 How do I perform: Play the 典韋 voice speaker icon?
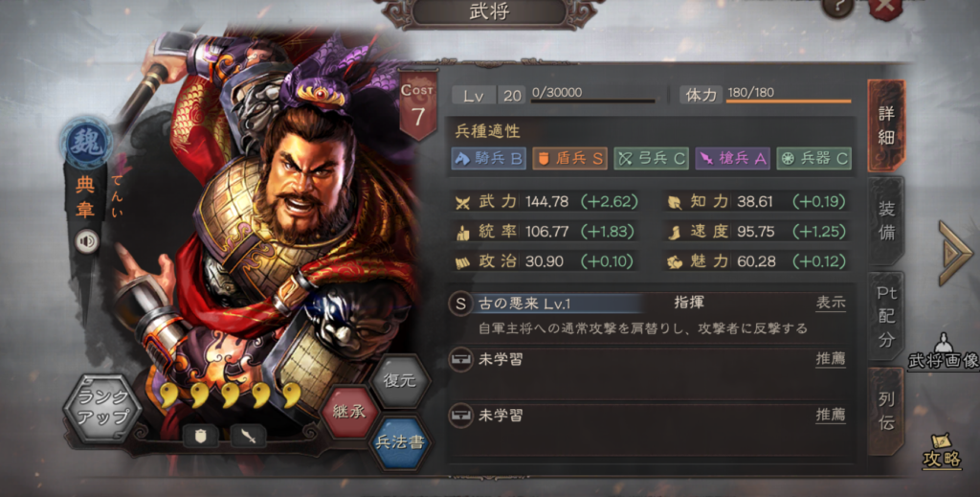pos(87,241)
